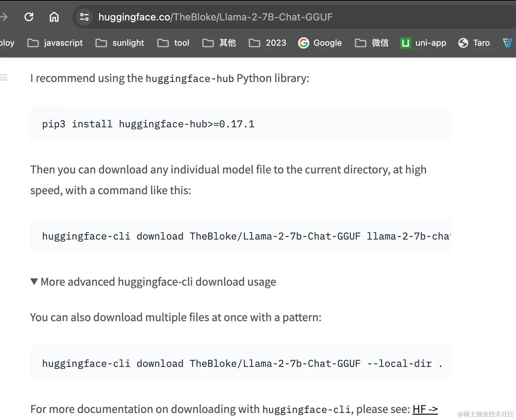Click the --local-dir download command code
The width and height of the screenshot is (516, 420).
tap(240, 363)
